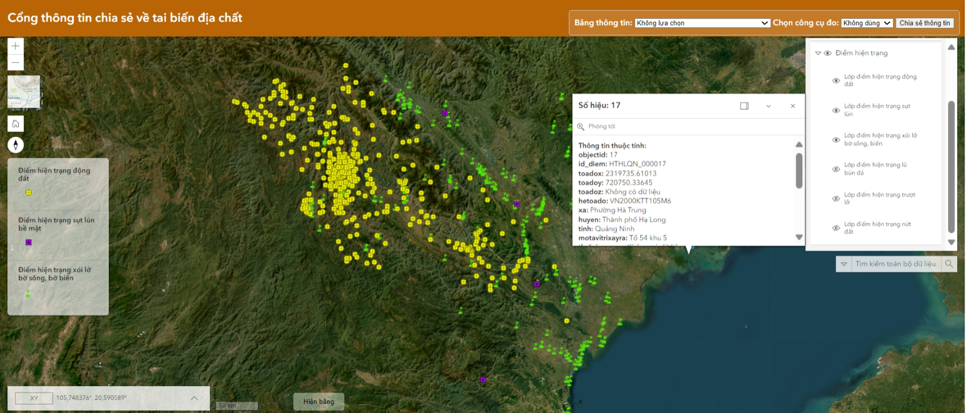
Task: Click the 50 km scale bar
Action: coord(237,406)
